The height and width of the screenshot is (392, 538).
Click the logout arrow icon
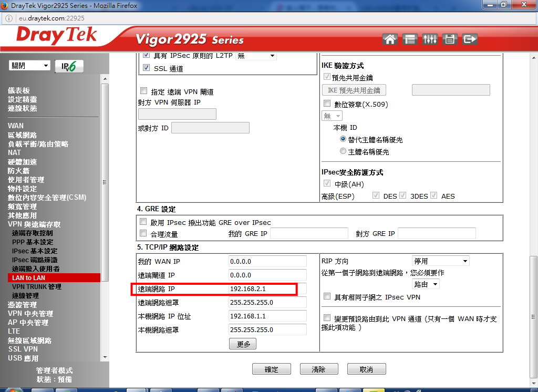469,39
